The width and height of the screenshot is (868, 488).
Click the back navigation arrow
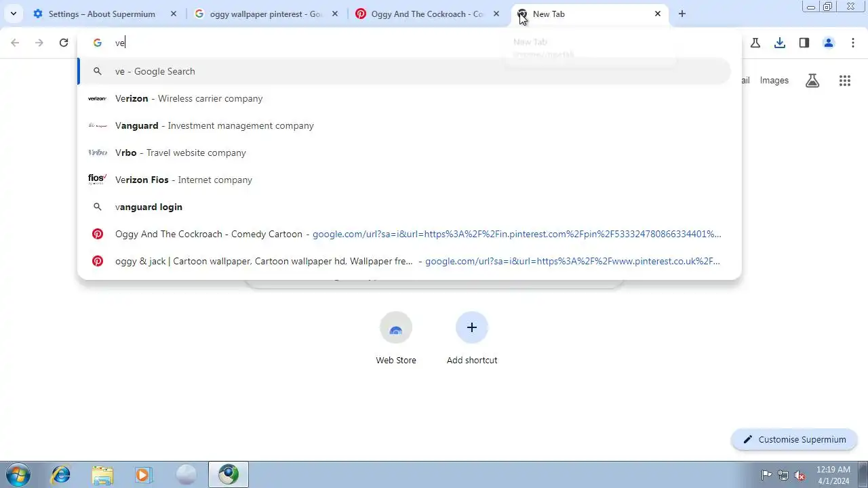point(15,43)
